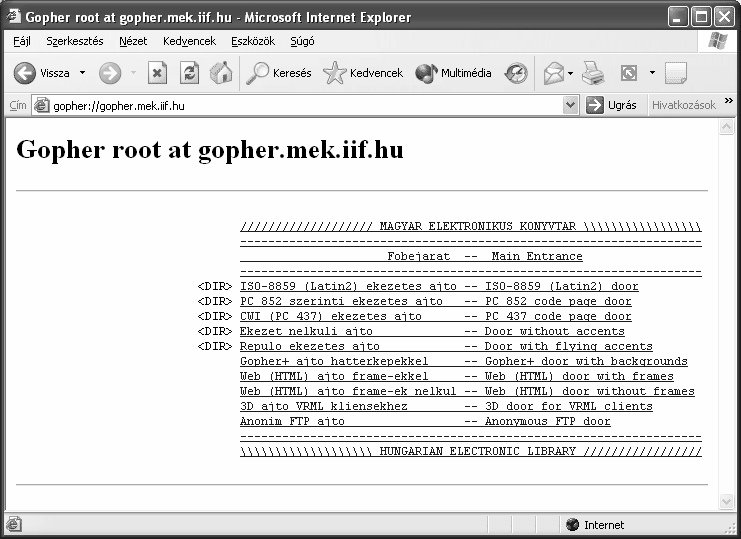Click HUNGARIAN ELECTRONIC LIBRARY footer link
The height and width of the screenshot is (539, 741).
point(471,452)
